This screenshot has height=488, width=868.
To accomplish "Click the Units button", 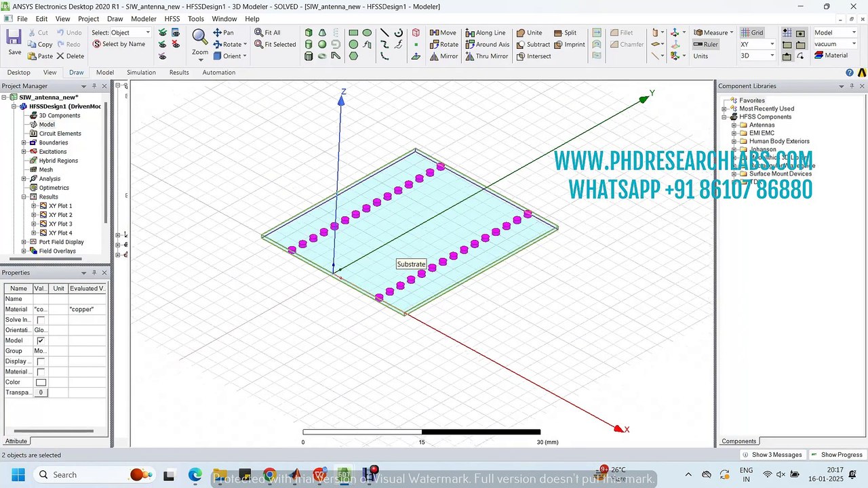I will coord(701,56).
